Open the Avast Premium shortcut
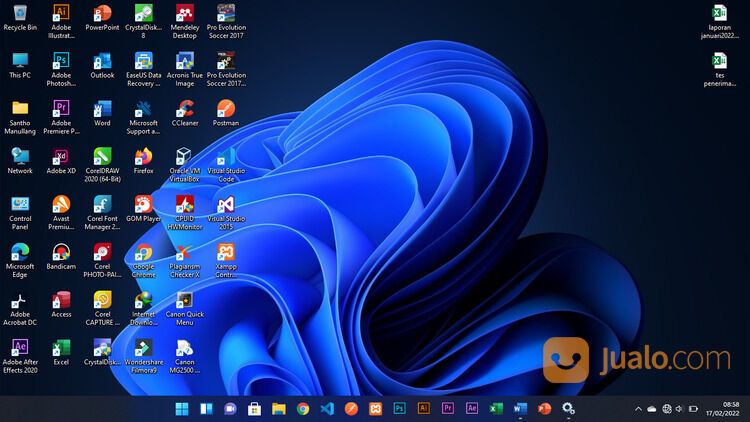This screenshot has height=422, width=750. pos(61,213)
